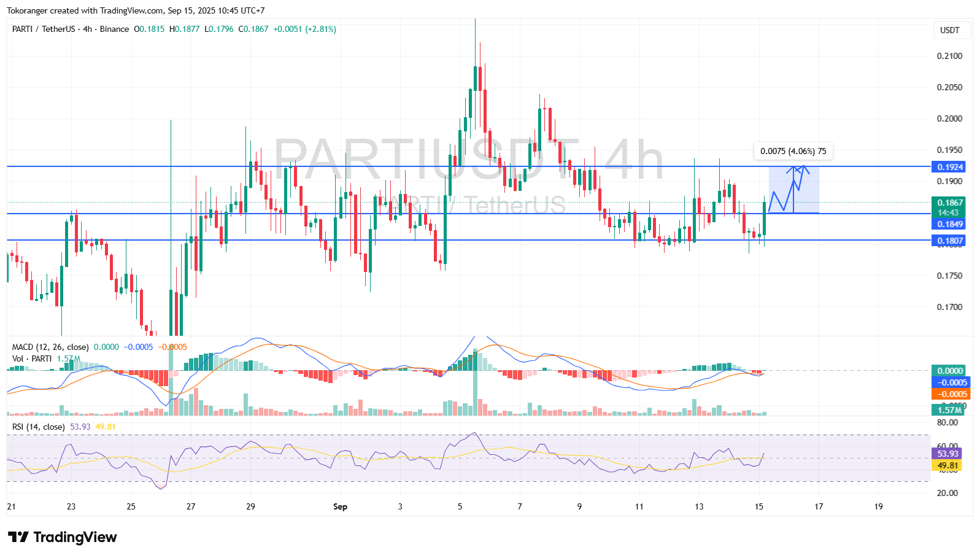Image resolution: width=980 pixels, height=558 pixels.
Task: Select the PARTI / TetherUS · 4h · Binance title
Action: click(71, 29)
